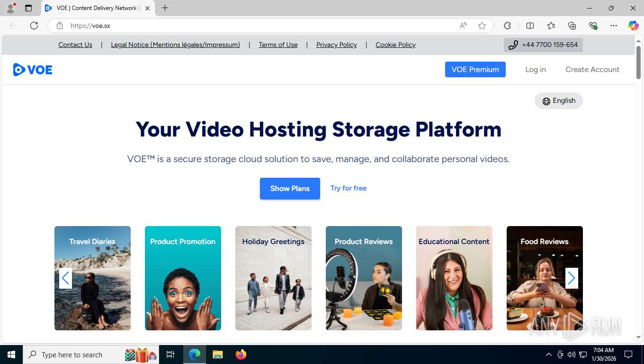Open the Educational Content card

454,278
